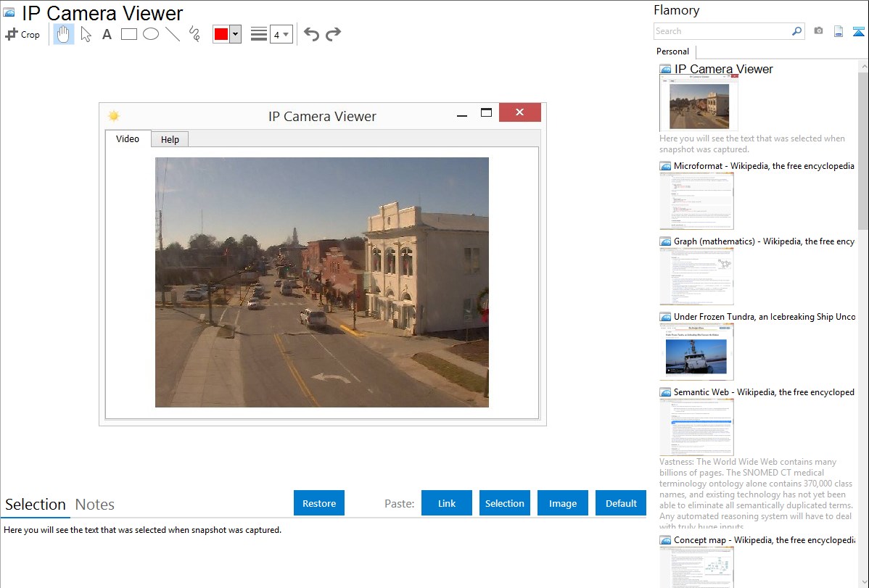Click the red drawing color swatch
Screen dimensions: 869x588
point(221,34)
